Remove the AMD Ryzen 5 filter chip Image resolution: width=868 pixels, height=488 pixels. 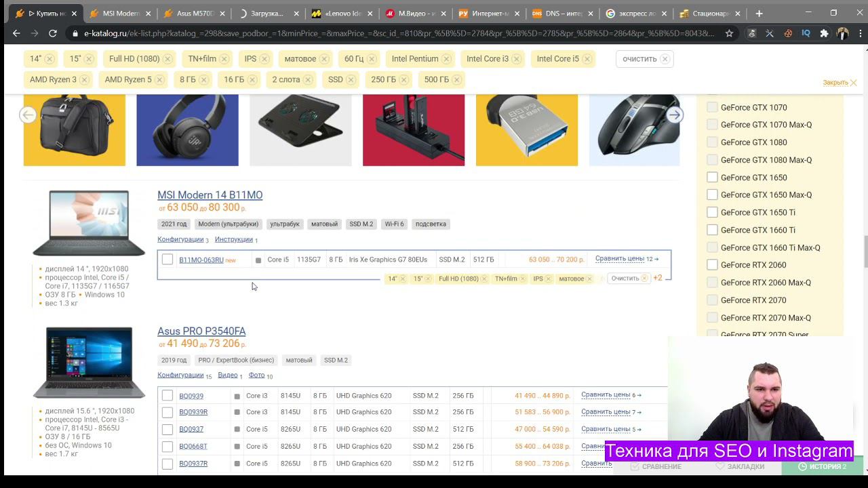pyautogui.click(x=160, y=80)
